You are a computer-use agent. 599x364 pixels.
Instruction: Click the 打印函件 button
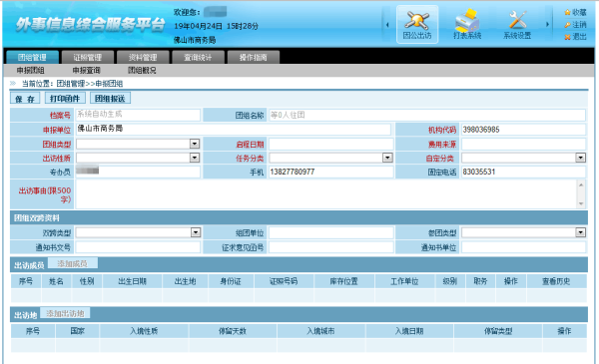[65, 99]
